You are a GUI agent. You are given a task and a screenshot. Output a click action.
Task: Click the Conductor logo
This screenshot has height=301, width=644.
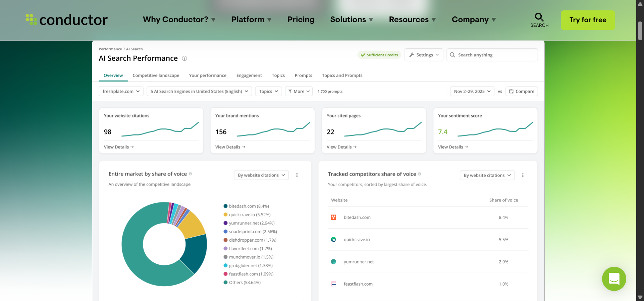(x=66, y=20)
